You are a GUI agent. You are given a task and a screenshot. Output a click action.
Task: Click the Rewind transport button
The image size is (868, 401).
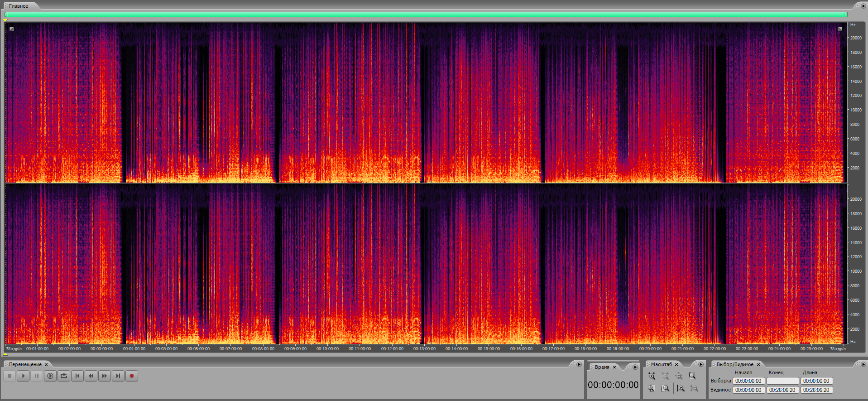(91, 376)
